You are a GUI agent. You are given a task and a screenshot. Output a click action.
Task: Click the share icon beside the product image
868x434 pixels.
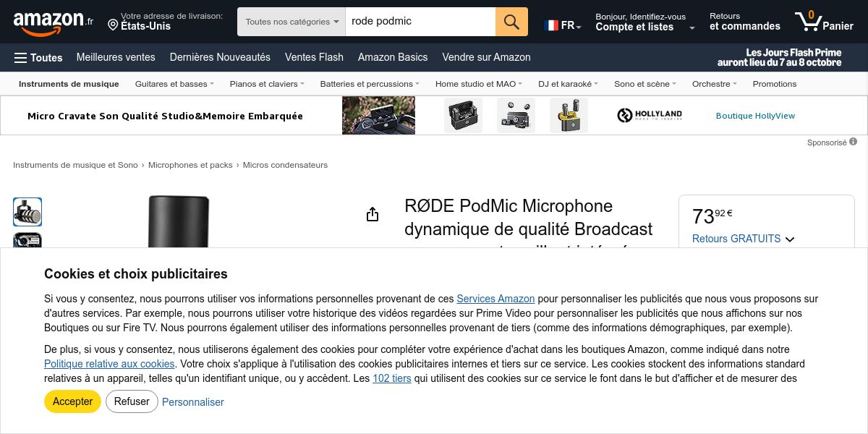tap(373, 214)
